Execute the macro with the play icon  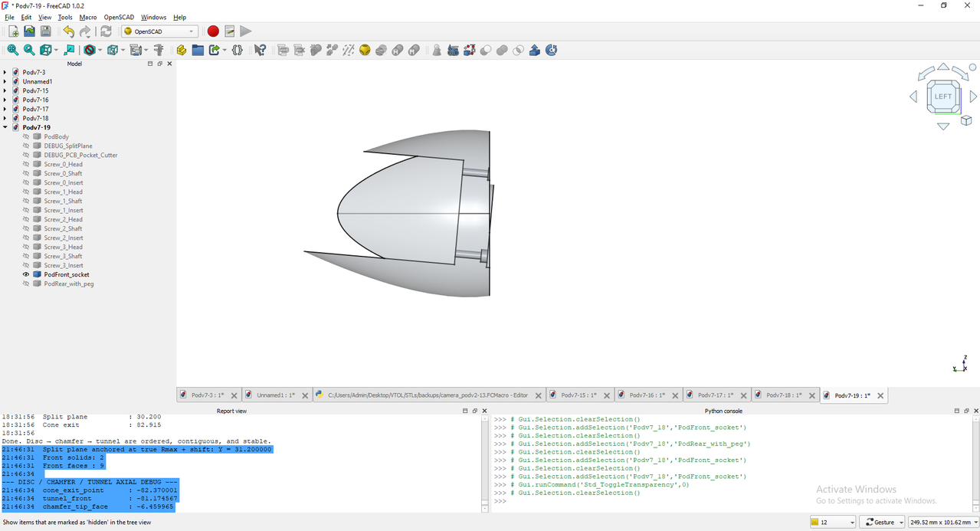click(x=245, y=31)
